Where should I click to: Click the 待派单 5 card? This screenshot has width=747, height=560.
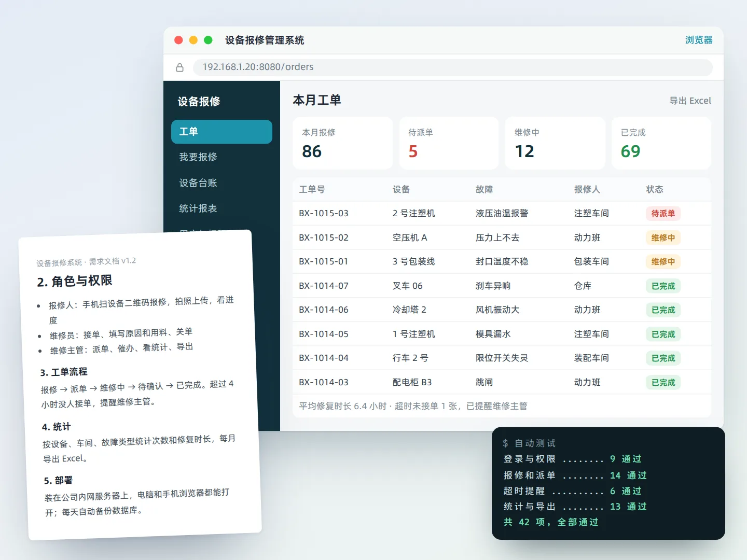pos(449,143)
